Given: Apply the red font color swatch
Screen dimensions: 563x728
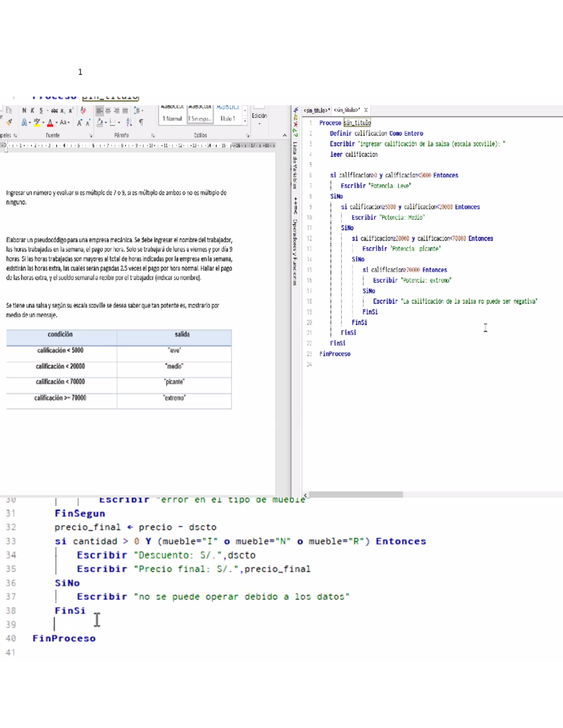Looking at the screenshot, I should tap(50, 123).
